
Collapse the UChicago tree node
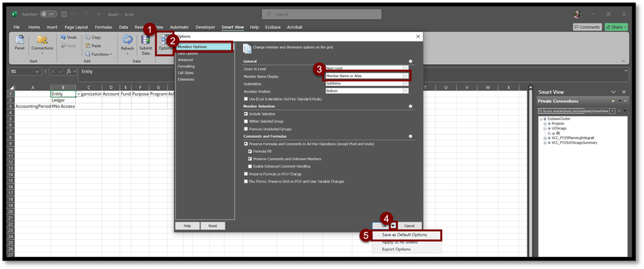(x=545, y=128)
